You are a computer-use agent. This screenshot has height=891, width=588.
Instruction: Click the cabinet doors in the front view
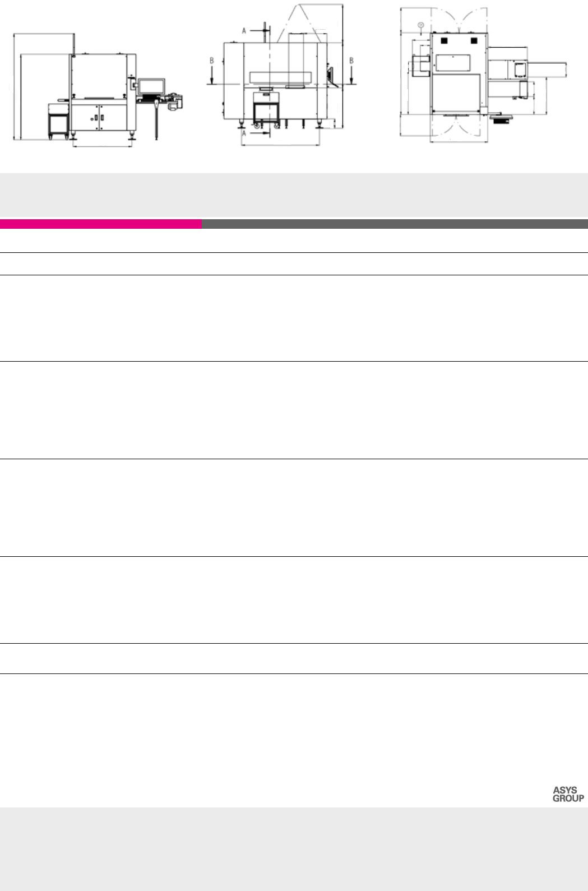click(x=98, y=117)
